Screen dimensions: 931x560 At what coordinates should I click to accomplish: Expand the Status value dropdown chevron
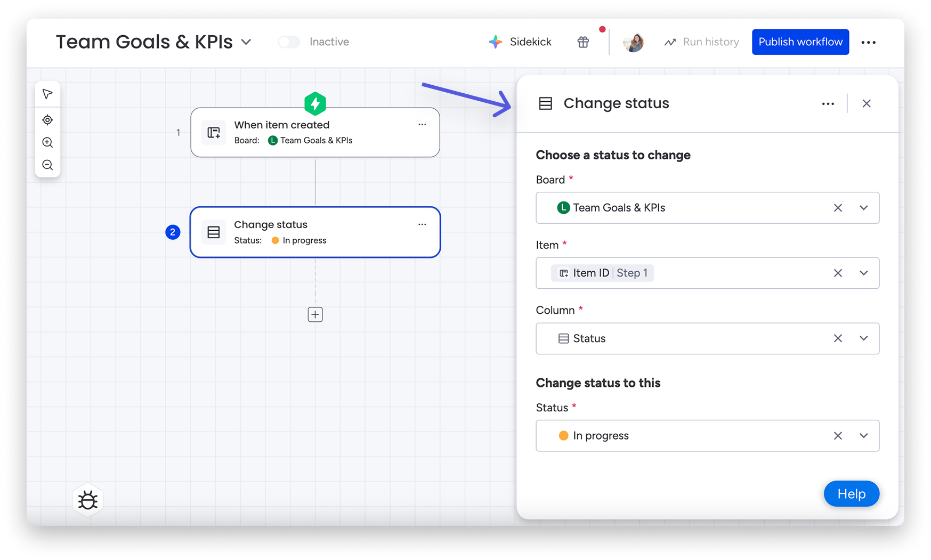click(864, 436)
